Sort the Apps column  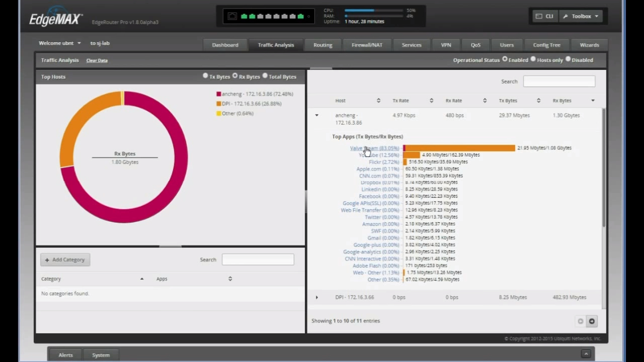(x=194, y=279)
